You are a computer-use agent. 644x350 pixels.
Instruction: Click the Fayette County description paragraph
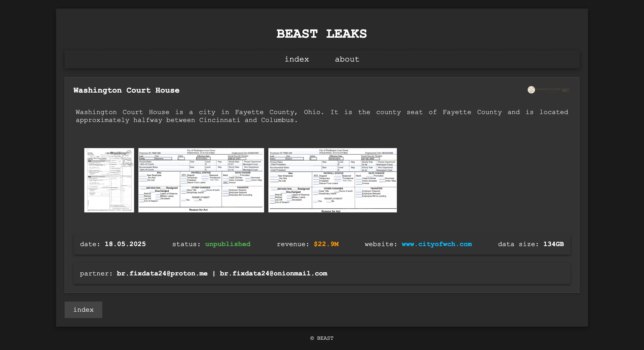(x=322, y=116)
